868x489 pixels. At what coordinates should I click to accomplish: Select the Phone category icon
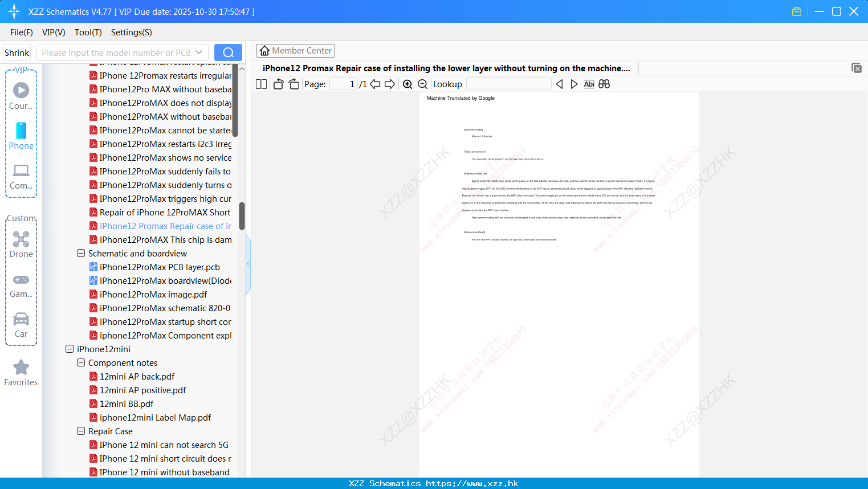coord(21,136)
